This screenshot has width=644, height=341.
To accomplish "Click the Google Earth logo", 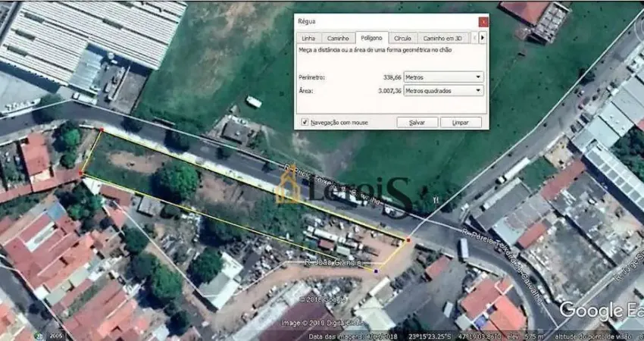I will 602,310.
